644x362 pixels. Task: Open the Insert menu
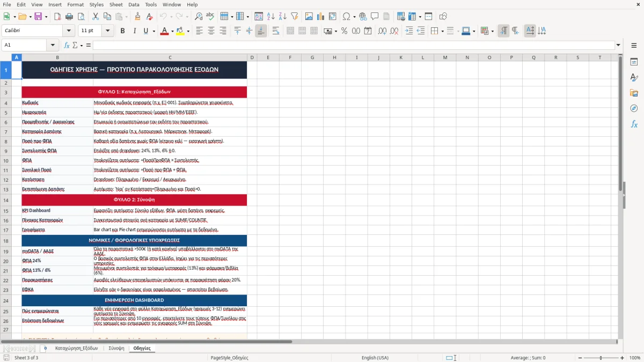click(x=55, y=4)
